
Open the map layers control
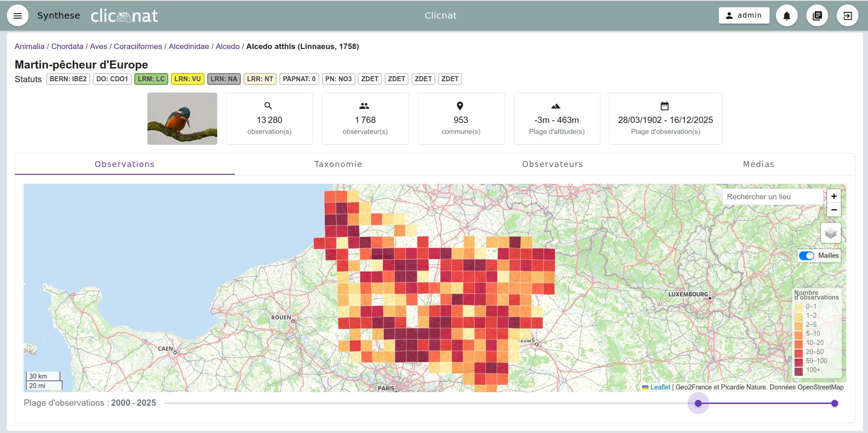(x=830, y=233)
